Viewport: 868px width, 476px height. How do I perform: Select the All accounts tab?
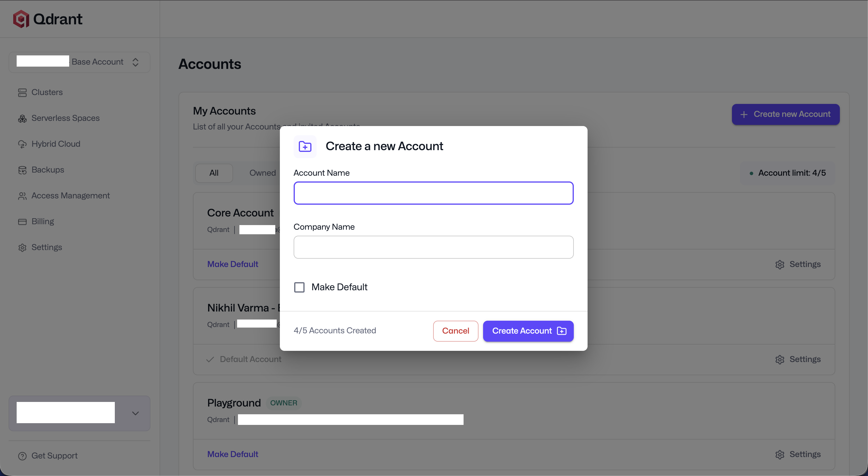[214, 173]
